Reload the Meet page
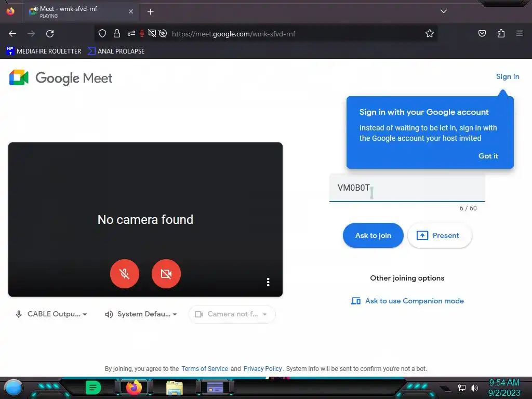Screen dimensions: 532x399 50,34
